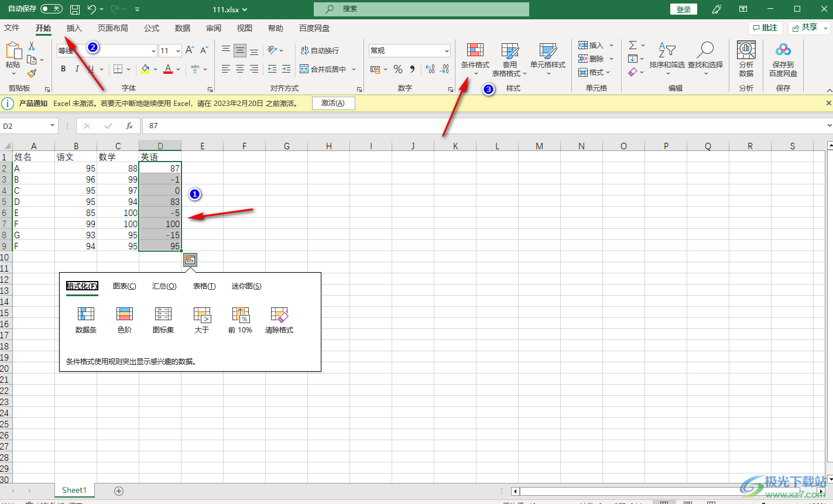Switch to 汇总(O) in Quick Analysis
Image resolution: width=833 pixels, height=504 pixels.
point(164,286)
